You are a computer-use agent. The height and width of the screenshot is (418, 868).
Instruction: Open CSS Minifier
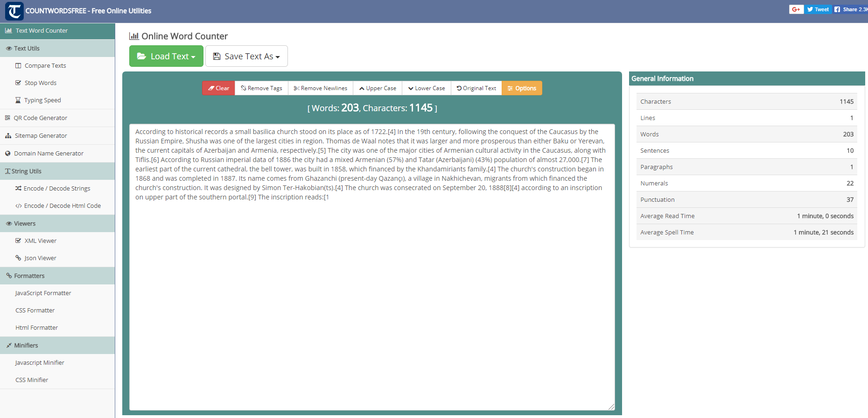32,380
